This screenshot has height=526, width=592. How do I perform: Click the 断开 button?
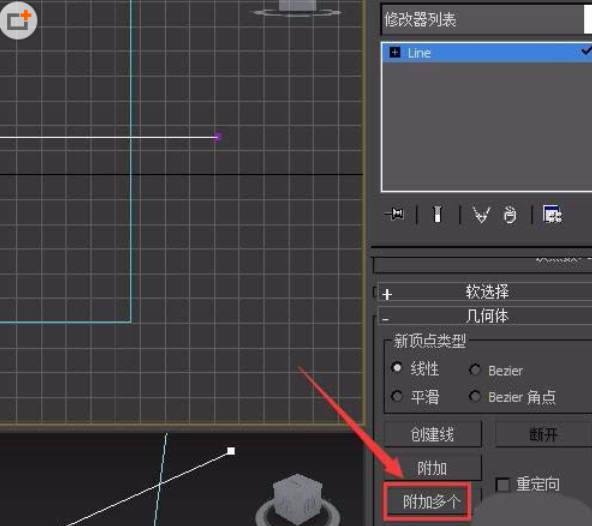pyautogui.click(x=543, y=434)
